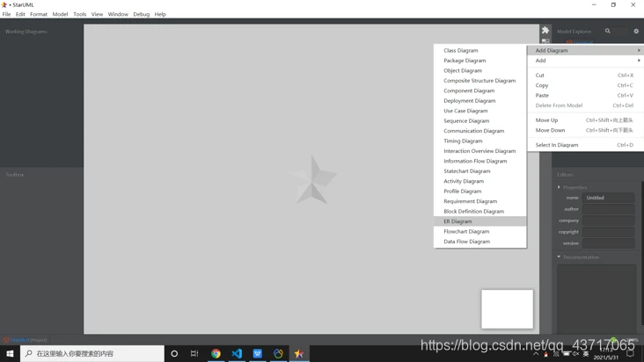This screenshot has width=644, height=362.
Task: Open the Debug menu
Action: tap(142, 14)
